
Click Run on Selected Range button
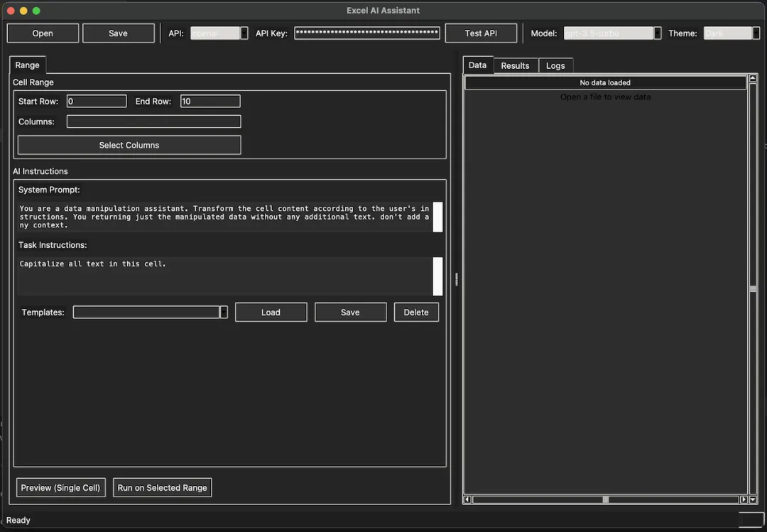tap(163, 487)
